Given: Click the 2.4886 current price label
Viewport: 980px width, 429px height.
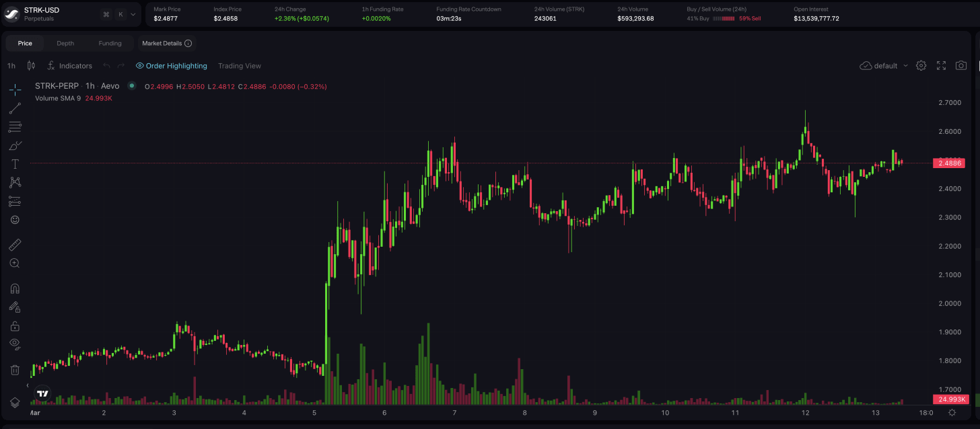Looking at the screenshot, I should click(x=949, y=163).
